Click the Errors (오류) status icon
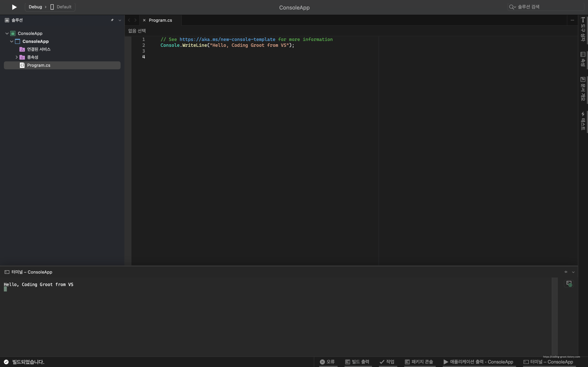The image size is (588, 367). point(322,362)
